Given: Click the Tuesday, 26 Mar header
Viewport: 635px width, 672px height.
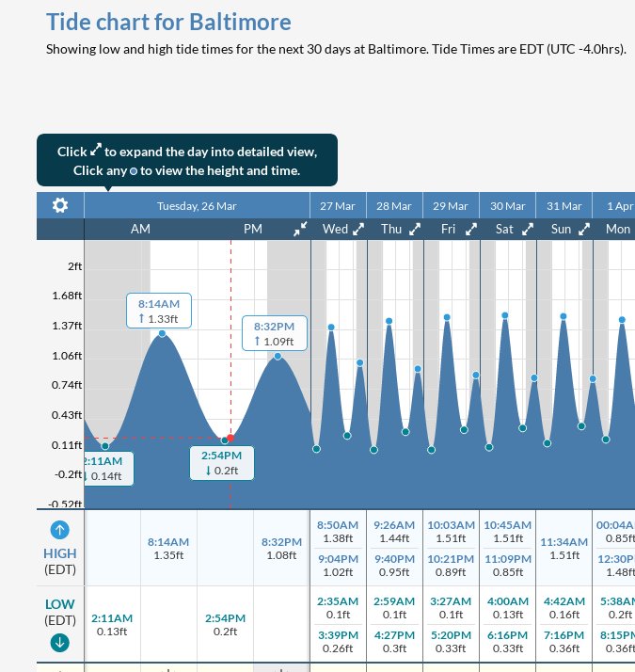Looking at the screenshot, I should [x=197, y=206].
